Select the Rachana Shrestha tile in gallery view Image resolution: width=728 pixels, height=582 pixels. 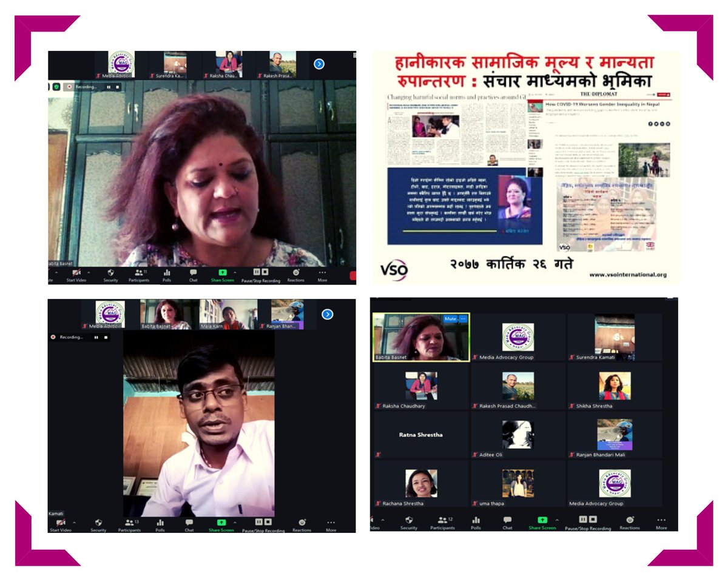(420, 484)
